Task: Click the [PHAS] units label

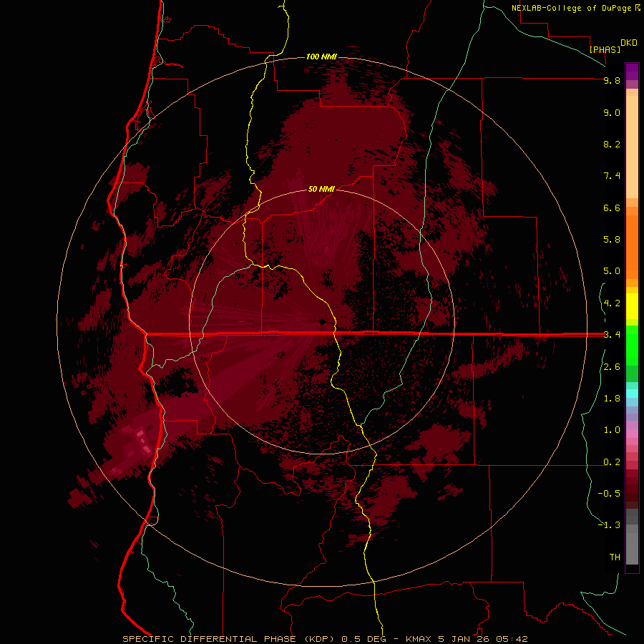Action: [605, 49]
